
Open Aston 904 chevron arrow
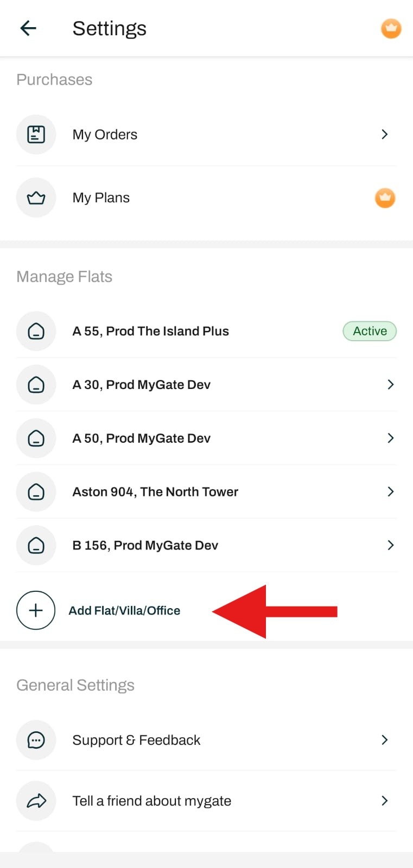tap(391, 492)
